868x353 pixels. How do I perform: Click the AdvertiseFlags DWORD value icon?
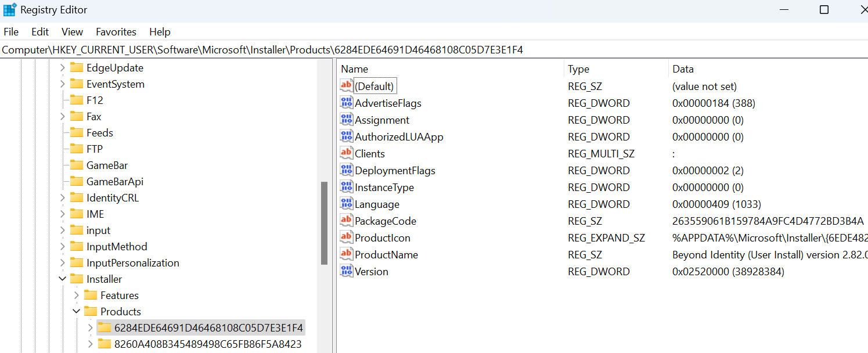(346, 103)
